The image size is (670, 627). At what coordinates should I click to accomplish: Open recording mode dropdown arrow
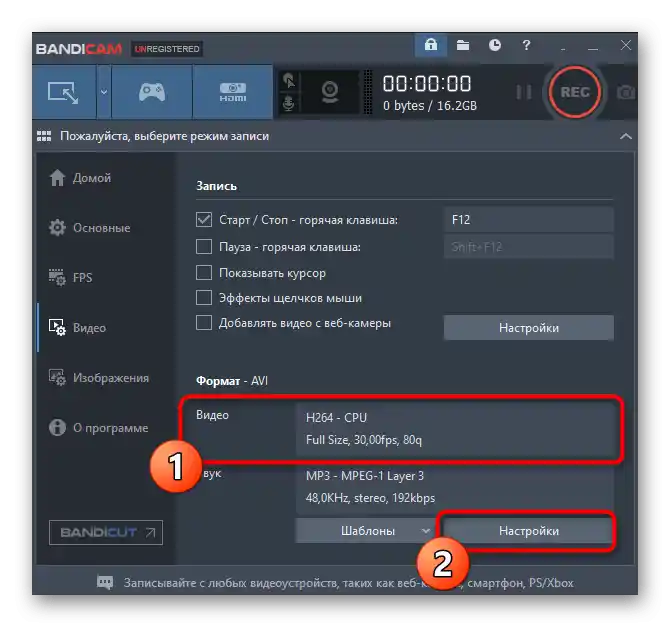104,92
